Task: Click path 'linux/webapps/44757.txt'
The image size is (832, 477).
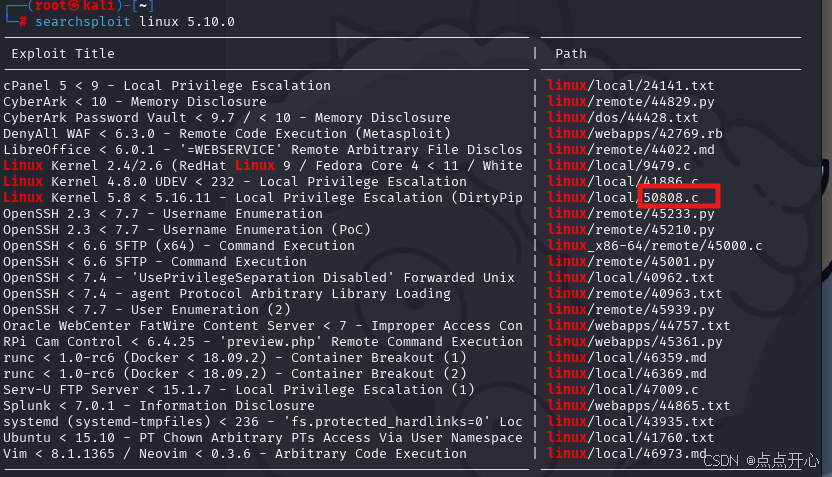Action: coord(638,325)
